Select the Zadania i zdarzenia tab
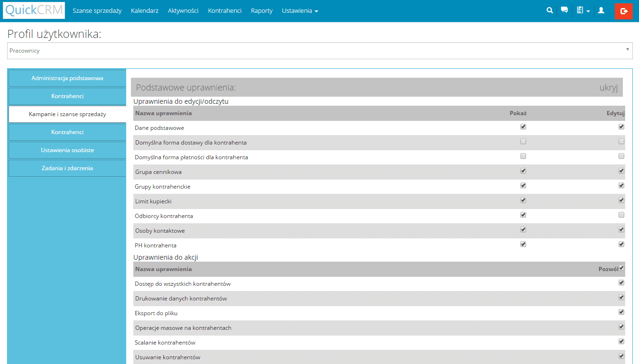Viewport: 639px width, 364px height. (x=67, y=168)
